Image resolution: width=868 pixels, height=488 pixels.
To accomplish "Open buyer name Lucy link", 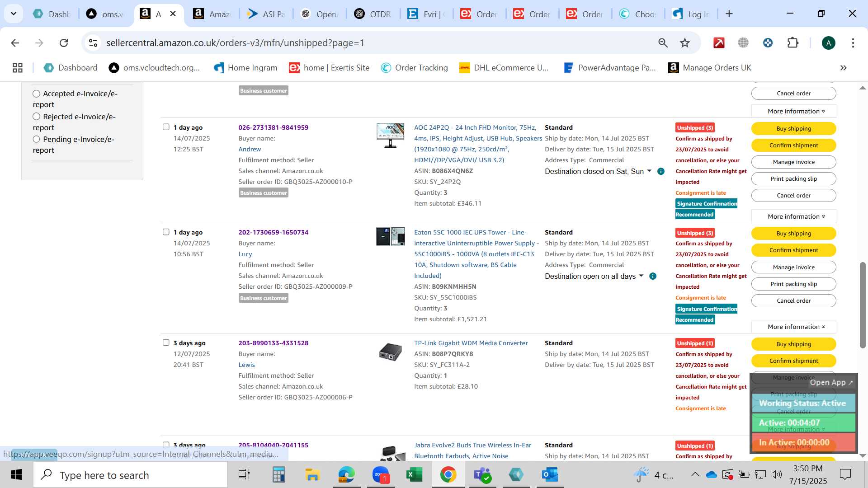I will [245, 254].
